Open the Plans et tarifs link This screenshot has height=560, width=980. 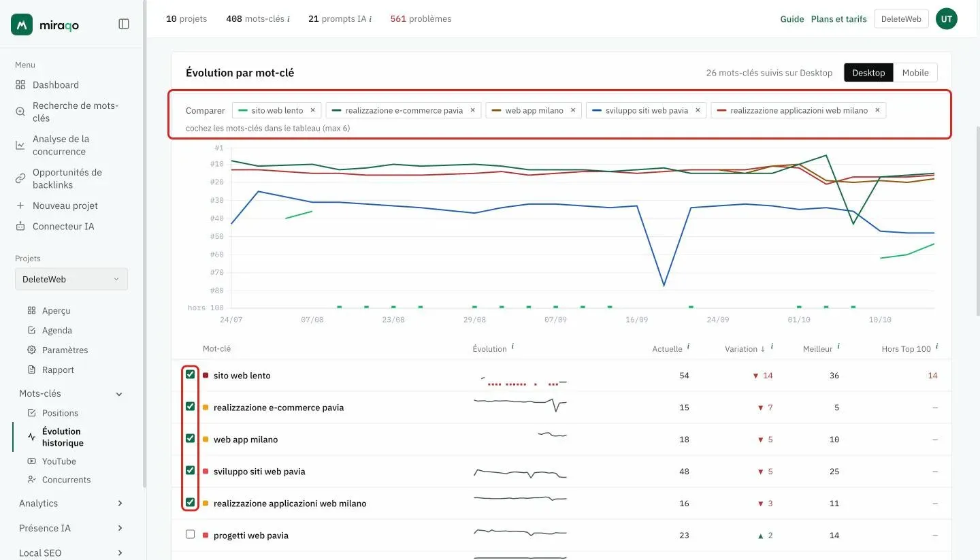click(838, 19)
